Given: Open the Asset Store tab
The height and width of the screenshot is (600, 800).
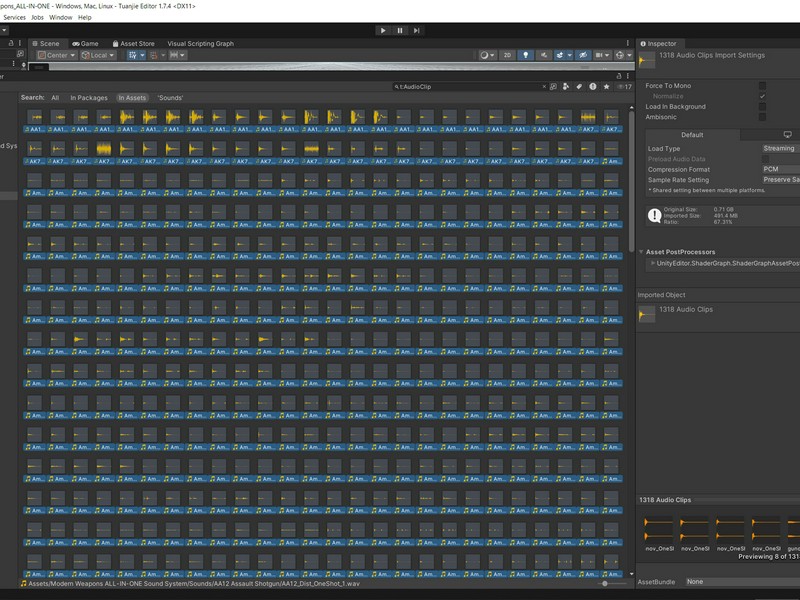Looking at the screenshot, I should point(134,43).
